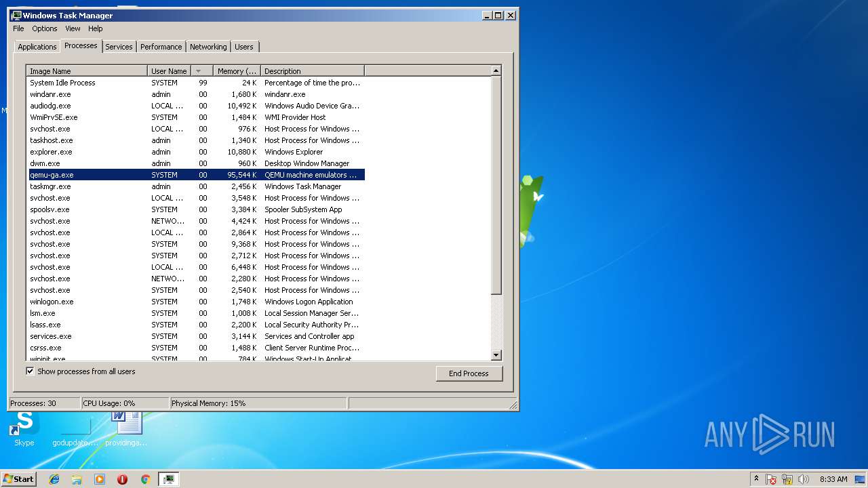Viewport: 868px width, 488px height.
Task: Select the windanr.exe process
Action: tap(196, 94)
